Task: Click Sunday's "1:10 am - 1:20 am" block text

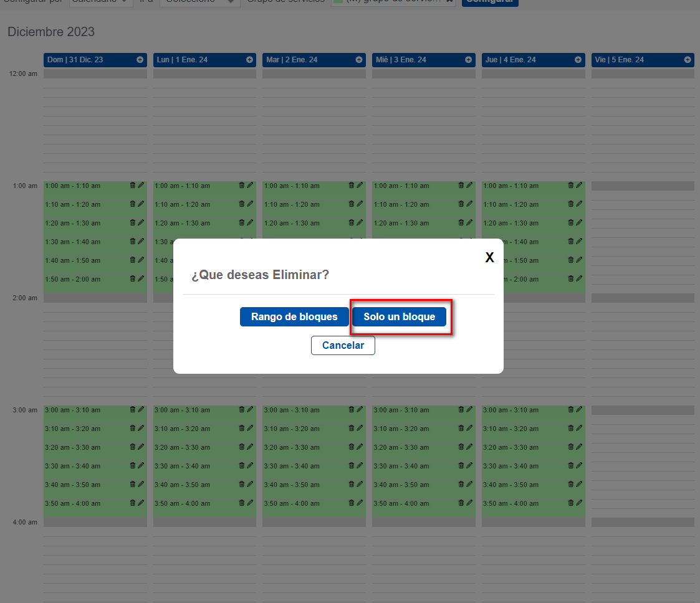Action: tap(73, 205)
